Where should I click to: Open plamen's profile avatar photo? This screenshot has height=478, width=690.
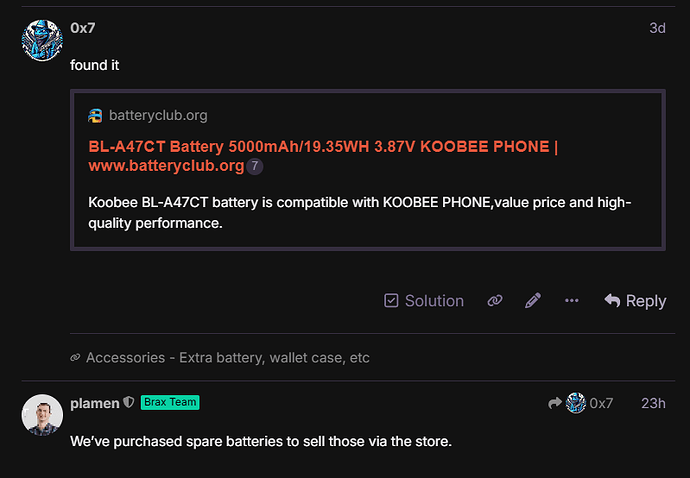pos(42,415)
